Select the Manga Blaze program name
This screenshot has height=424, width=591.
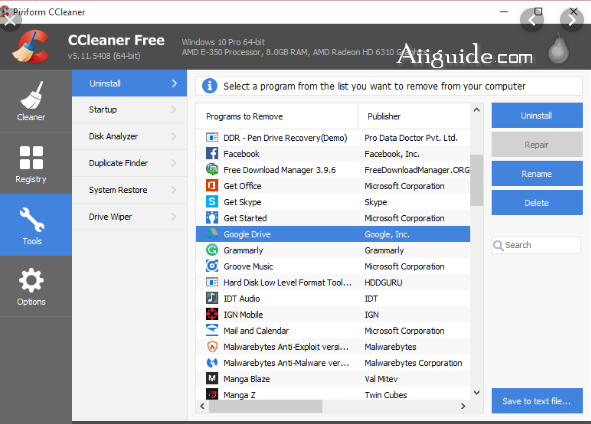(247, 379)
